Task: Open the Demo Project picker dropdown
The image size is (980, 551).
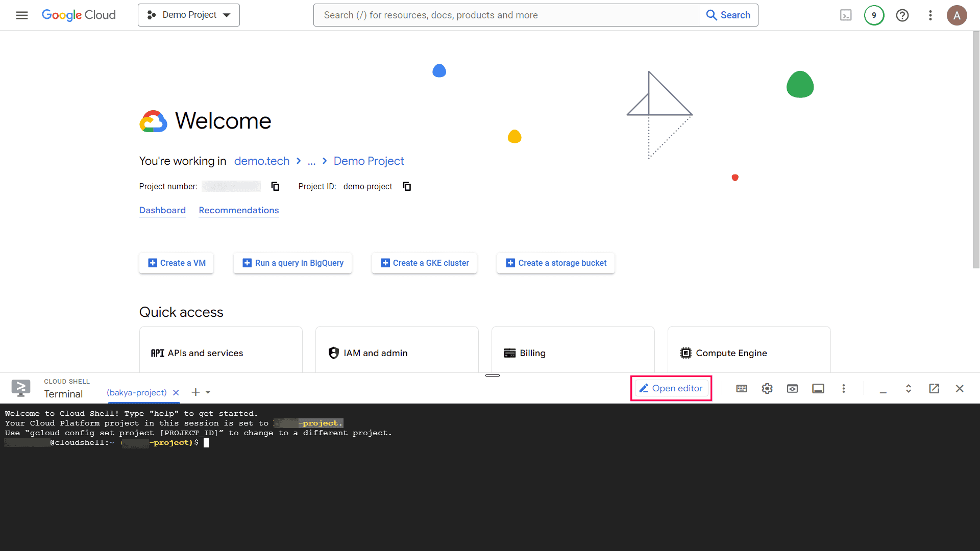Action: pos(188,15)
